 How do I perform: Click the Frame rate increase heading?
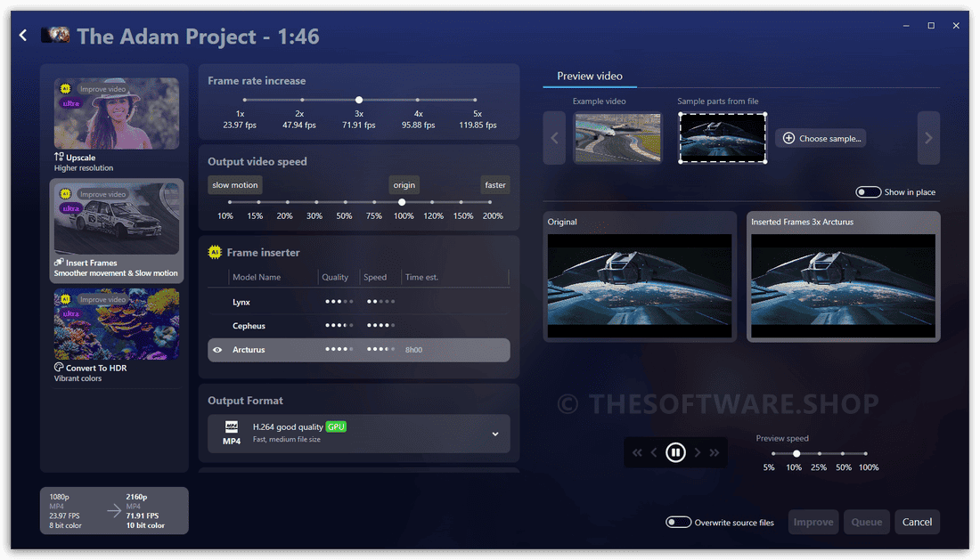click(257, 80)
